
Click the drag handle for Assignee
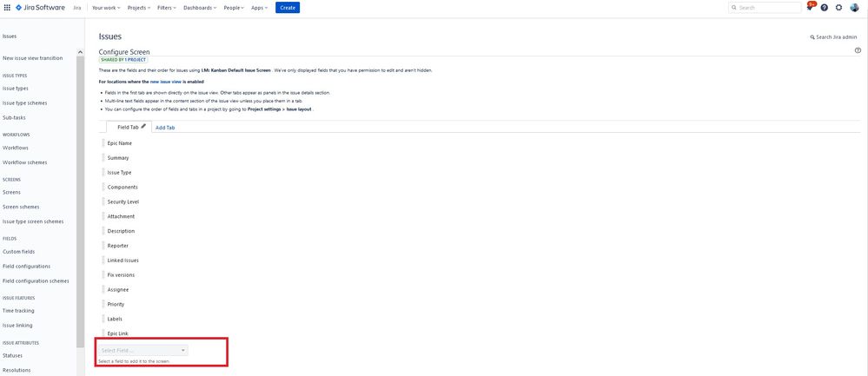pos(103,289)
